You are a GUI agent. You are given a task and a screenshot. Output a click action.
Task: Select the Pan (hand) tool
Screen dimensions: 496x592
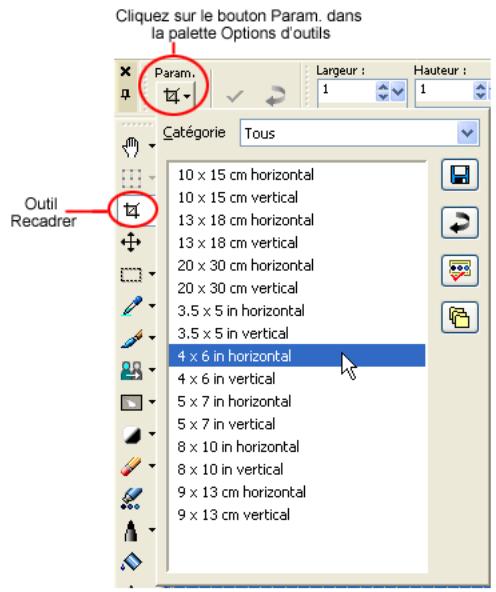click(x=131, y=146)
